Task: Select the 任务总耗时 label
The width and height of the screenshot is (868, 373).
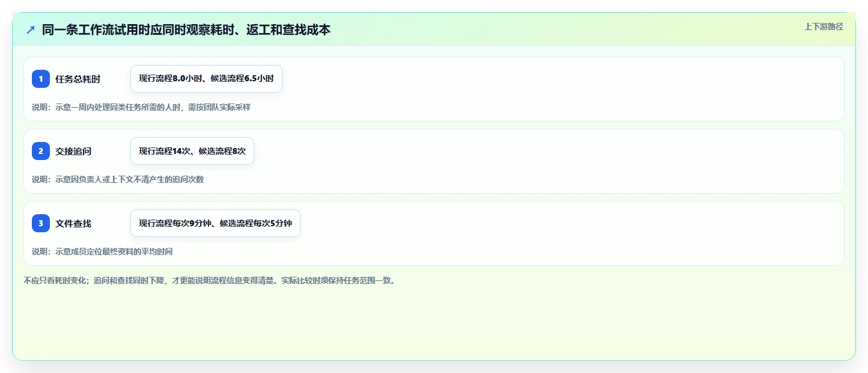Action: [78, 79]
